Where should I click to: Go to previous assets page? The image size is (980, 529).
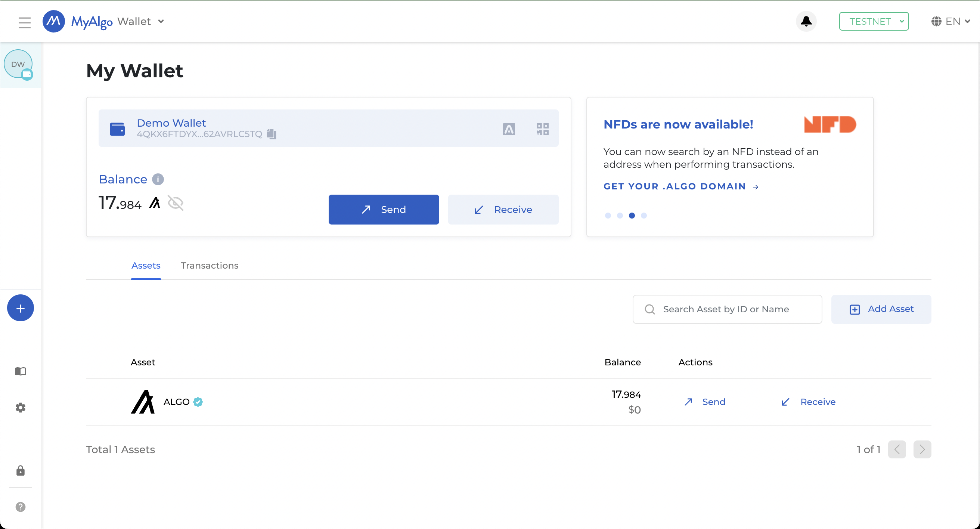click(x=897, y=449)
